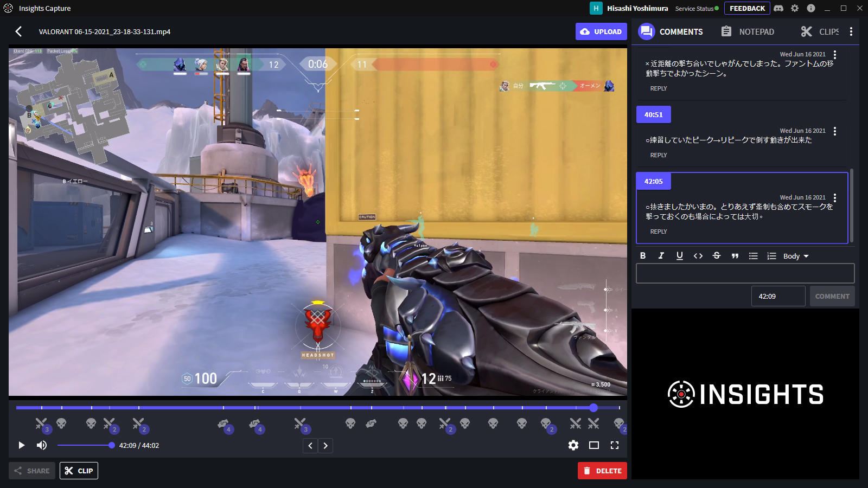868x488 pixels.
Task: Toggle italic formatting in the comment editor
Action: point(661,256)
